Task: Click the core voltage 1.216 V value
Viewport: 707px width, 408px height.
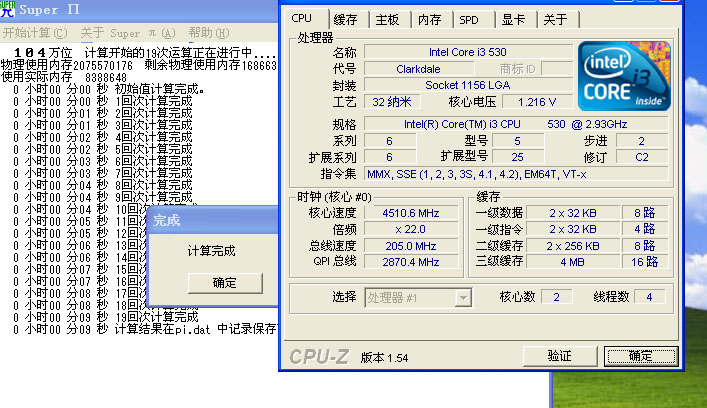Action: point(537,102)
